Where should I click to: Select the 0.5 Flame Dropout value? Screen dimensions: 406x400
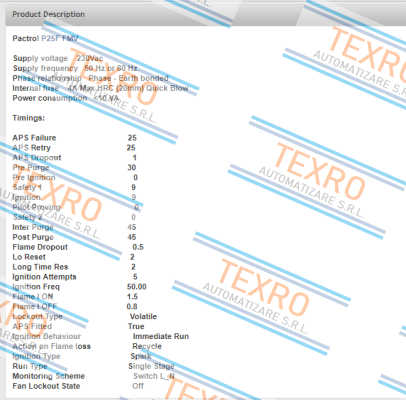(x=138, y=247)
